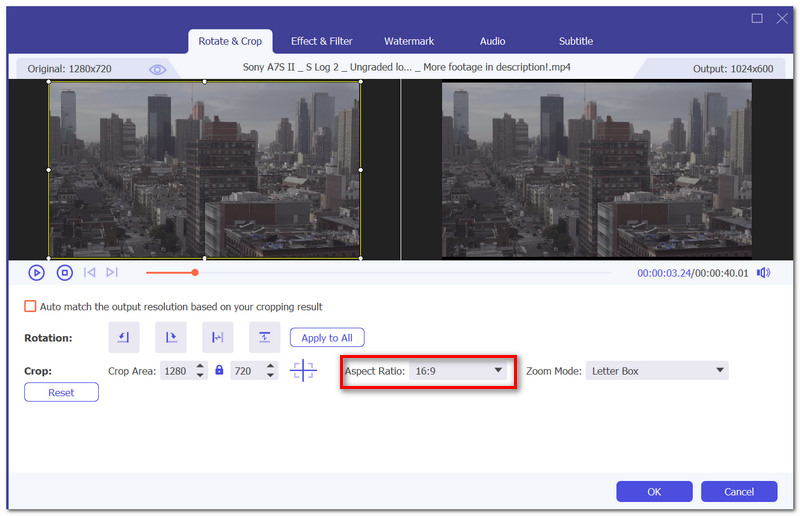This screenshot has width=800, height=516.
Task: Flip video horizontally
Action: (217, 337)
